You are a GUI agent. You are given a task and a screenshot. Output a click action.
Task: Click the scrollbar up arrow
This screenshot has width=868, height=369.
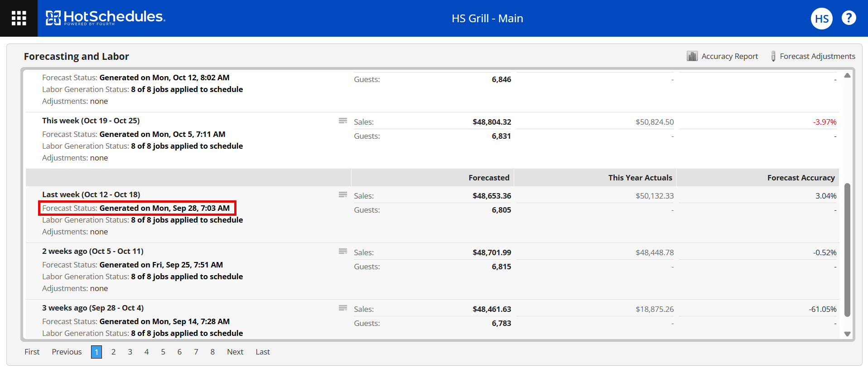[847, 75]
